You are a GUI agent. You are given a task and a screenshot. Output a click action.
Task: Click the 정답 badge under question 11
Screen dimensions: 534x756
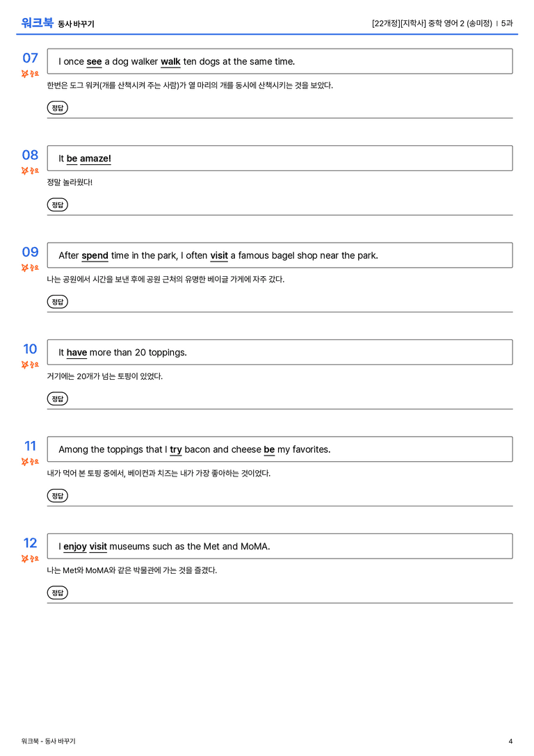pos(57,495)
